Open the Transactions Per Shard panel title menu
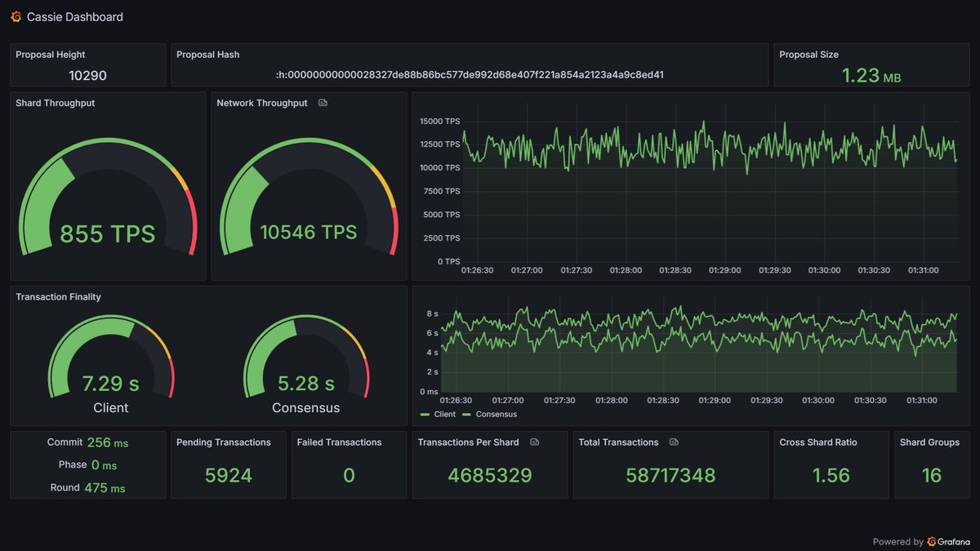 [468, 442]
